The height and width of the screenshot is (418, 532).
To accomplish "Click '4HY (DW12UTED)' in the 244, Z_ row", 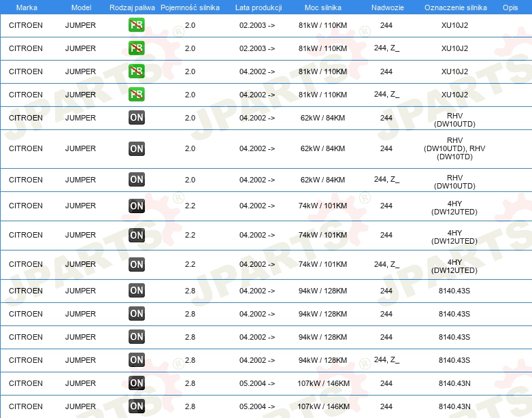I will tap(454, 266).
